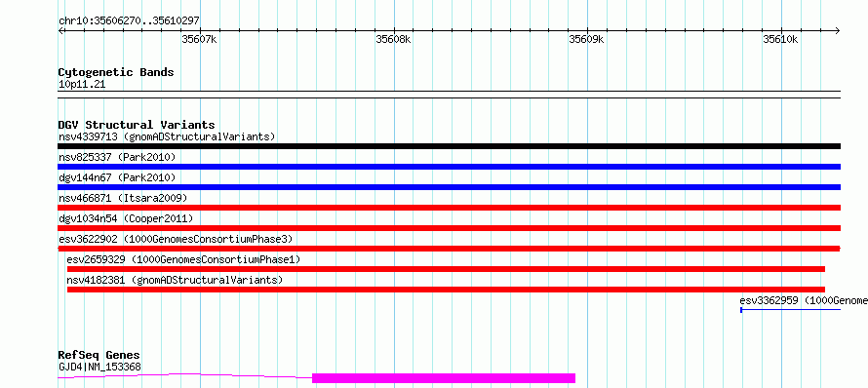Image resolution: width=868 pixels, height=388 pixels.
Task: Click label nsv466871 (Itsara2009)
Action: click(x=123, y=198)
